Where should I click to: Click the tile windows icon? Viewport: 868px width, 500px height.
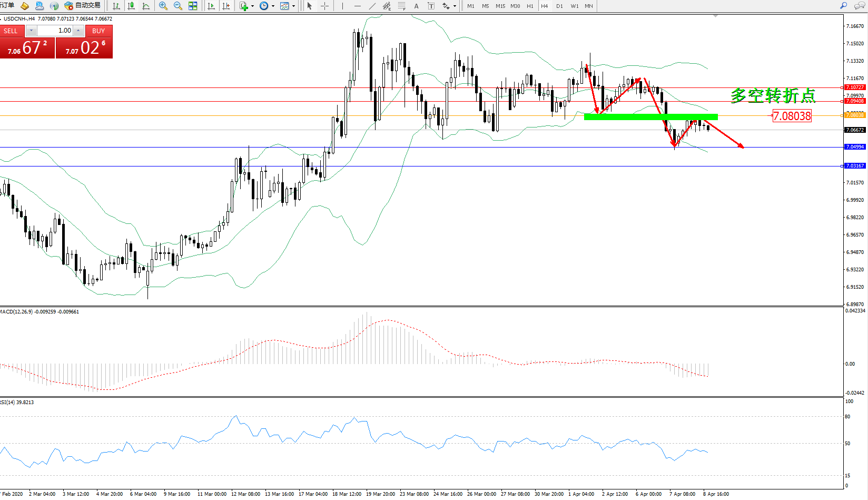193,6
